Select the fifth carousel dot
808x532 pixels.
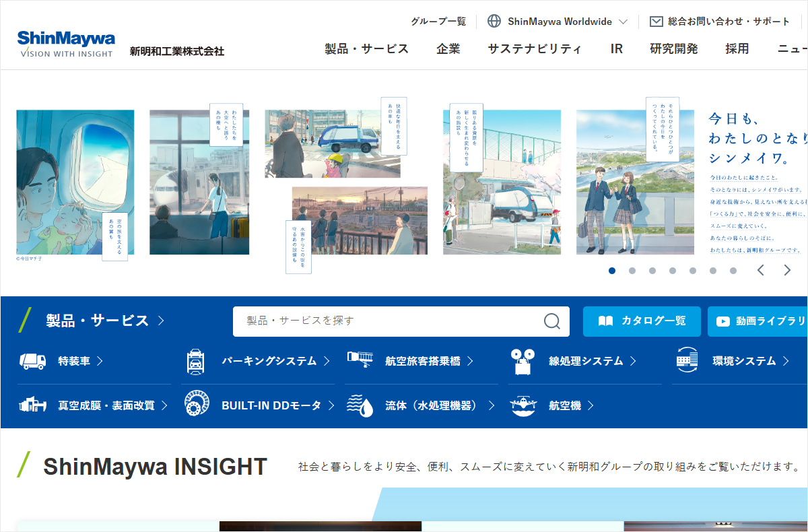pos(693,271)
